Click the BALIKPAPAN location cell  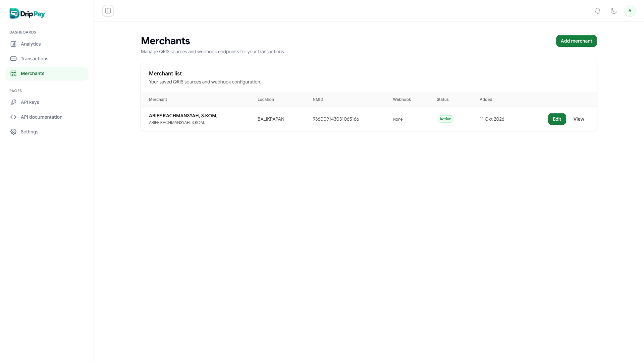click(x=271, y=119)
